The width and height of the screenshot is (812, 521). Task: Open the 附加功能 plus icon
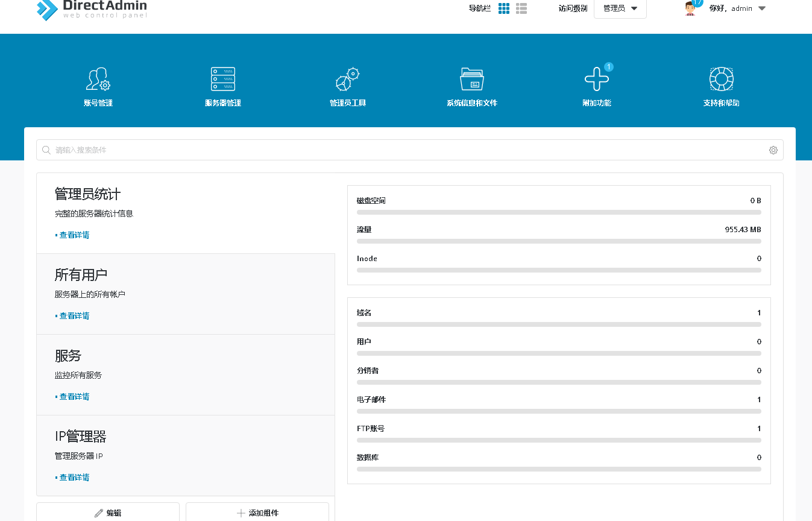(x=597, y=79)
